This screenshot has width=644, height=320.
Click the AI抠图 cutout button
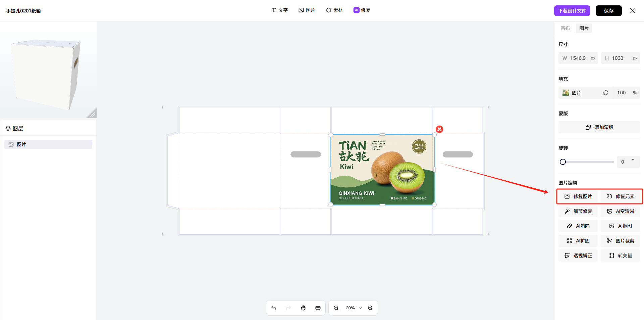coord(621,226)
